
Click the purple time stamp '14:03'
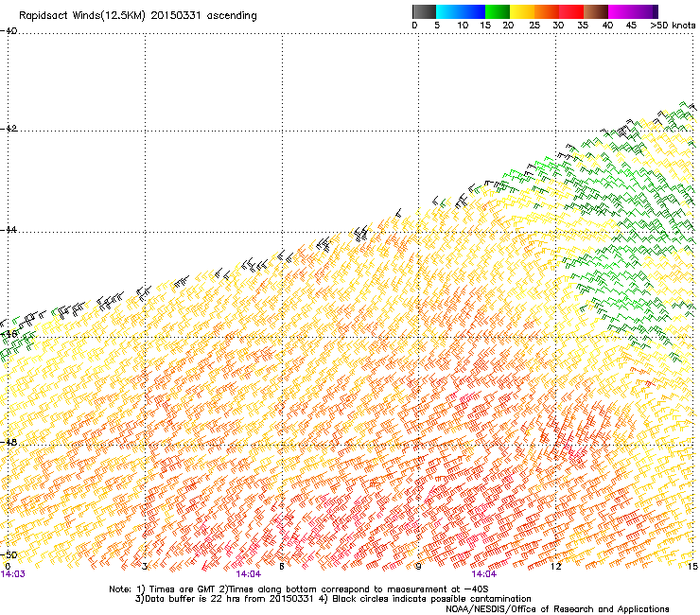pos(13,574)
